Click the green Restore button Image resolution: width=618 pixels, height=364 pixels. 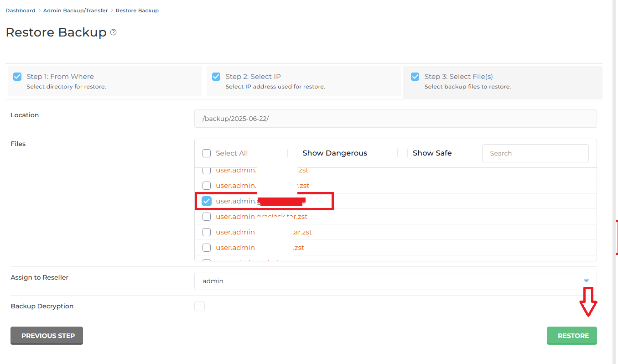click(x=572, y=336)
